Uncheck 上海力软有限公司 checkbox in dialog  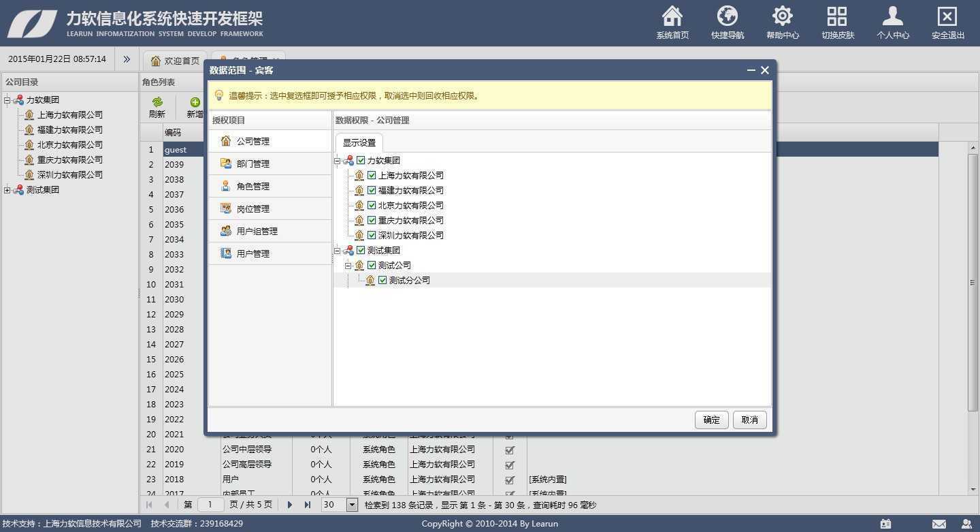pos(372,175)
